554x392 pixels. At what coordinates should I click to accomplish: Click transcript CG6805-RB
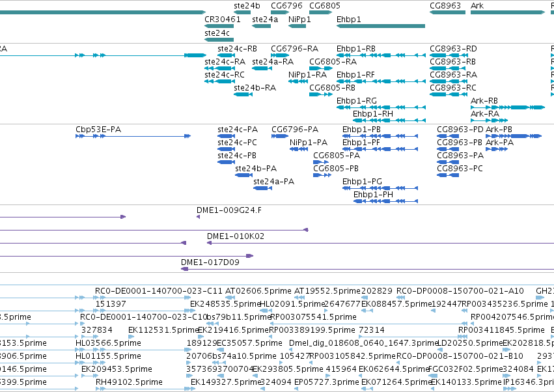pos(320,94)
